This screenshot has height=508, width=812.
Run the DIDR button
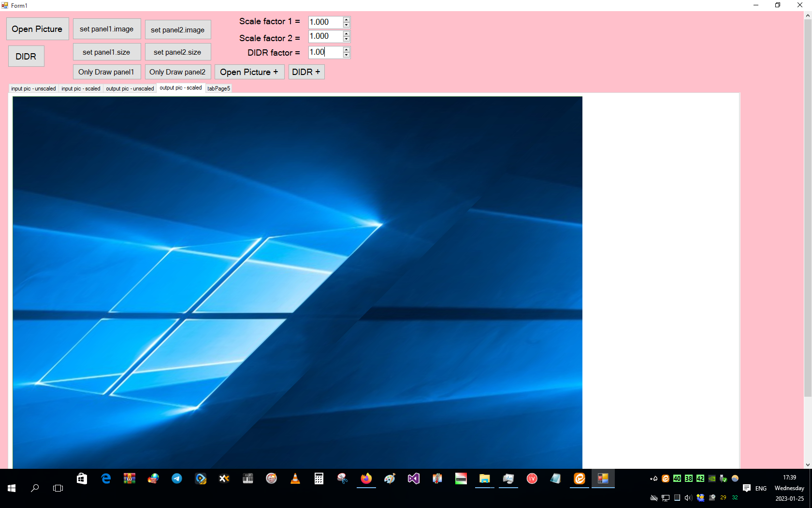26,57
